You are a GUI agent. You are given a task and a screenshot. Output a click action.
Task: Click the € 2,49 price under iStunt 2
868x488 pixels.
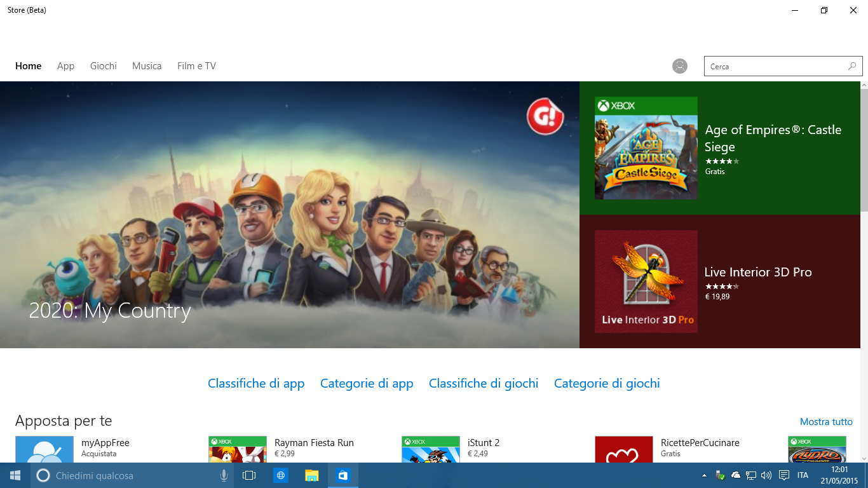click(x=478, y=454)
